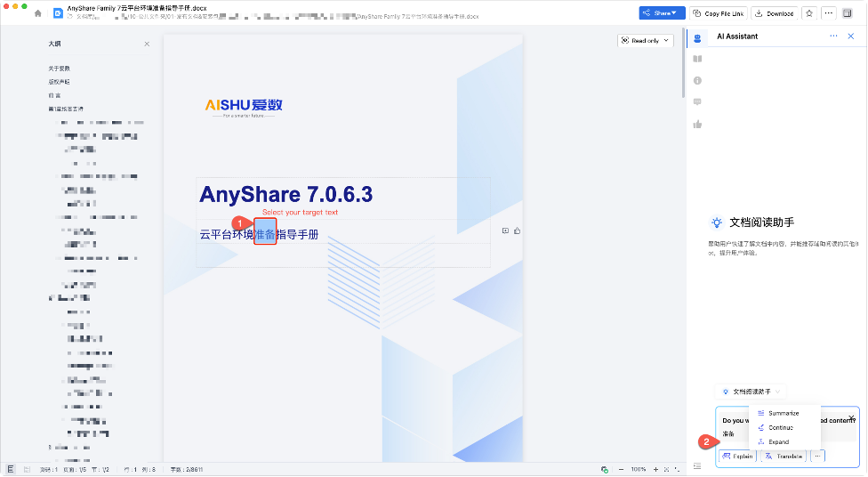The height and width of the screenshot is (477, 868).
Task: Star the document as favorite
Action: tap(808, 13)
